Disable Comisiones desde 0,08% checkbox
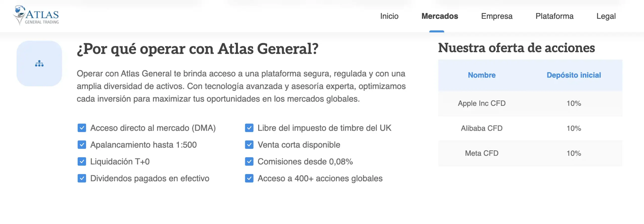This screenshot has height=224, width=644. 249,162
